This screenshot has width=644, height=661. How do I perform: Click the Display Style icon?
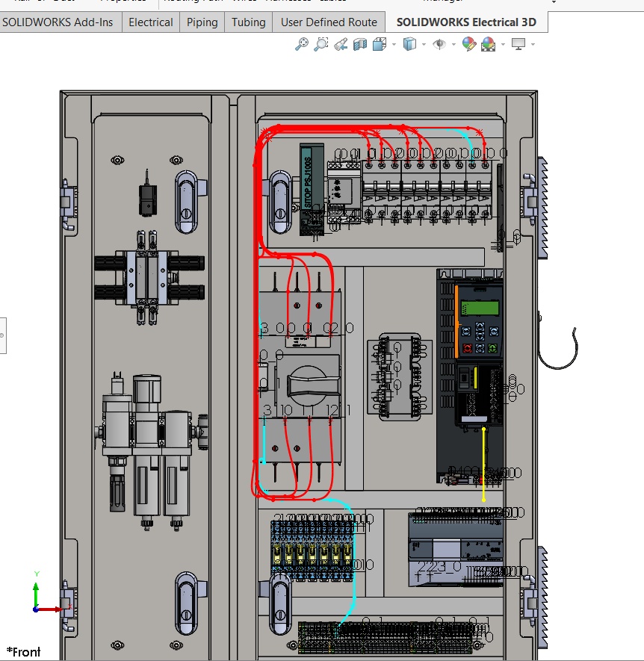pos(409,44)
